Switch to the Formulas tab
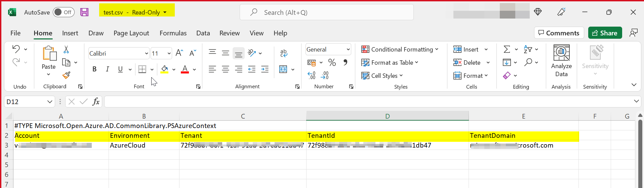 tap(173, 33)
